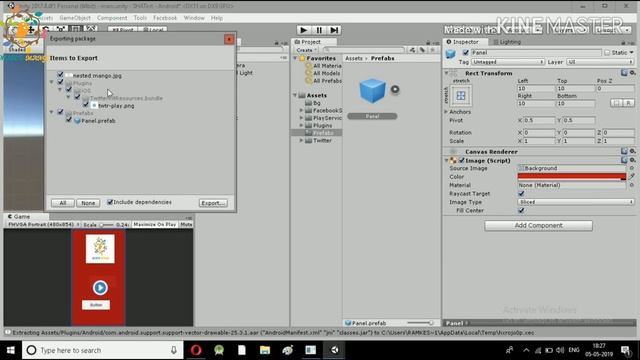Click the Export... button
Image resolution: width=640 pixels, height=360 pixels.
[213, 203]
